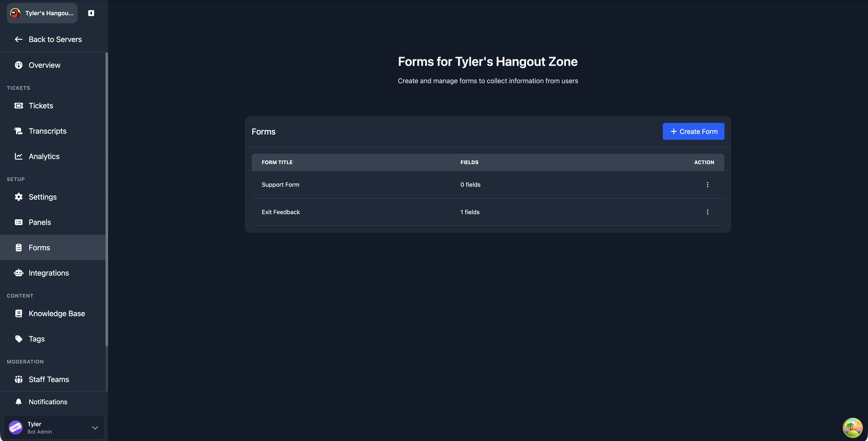Click the '0 fields' cell

point(470,185)
